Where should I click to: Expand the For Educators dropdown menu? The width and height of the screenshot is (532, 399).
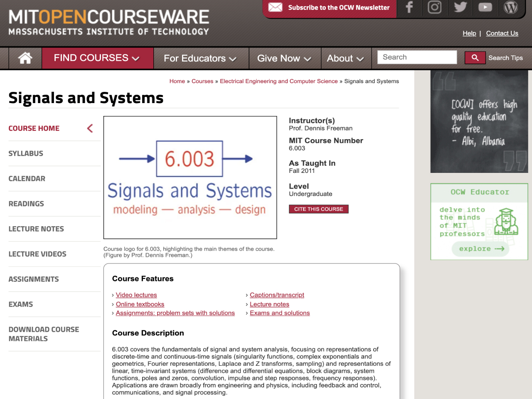200,58
